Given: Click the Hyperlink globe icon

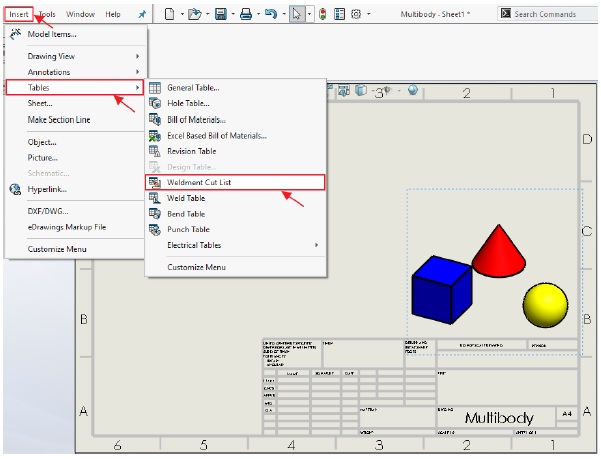Looking at the screenshot, I should 15,189.
